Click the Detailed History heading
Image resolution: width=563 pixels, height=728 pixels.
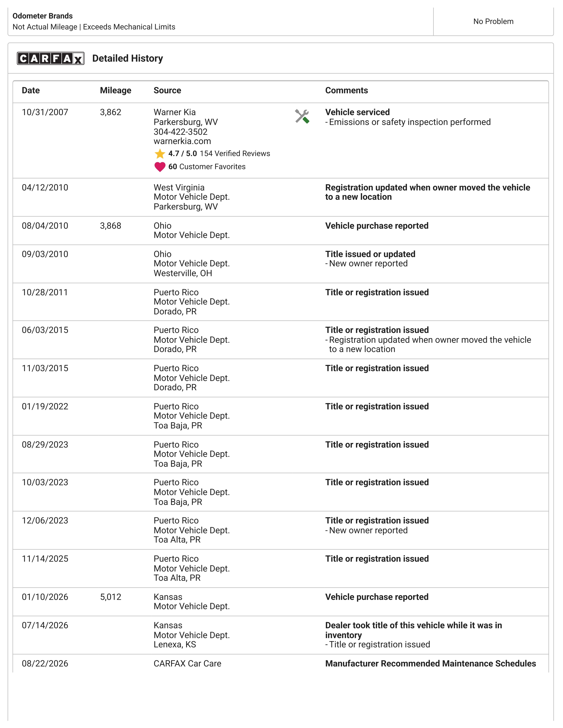coord(127,58)
